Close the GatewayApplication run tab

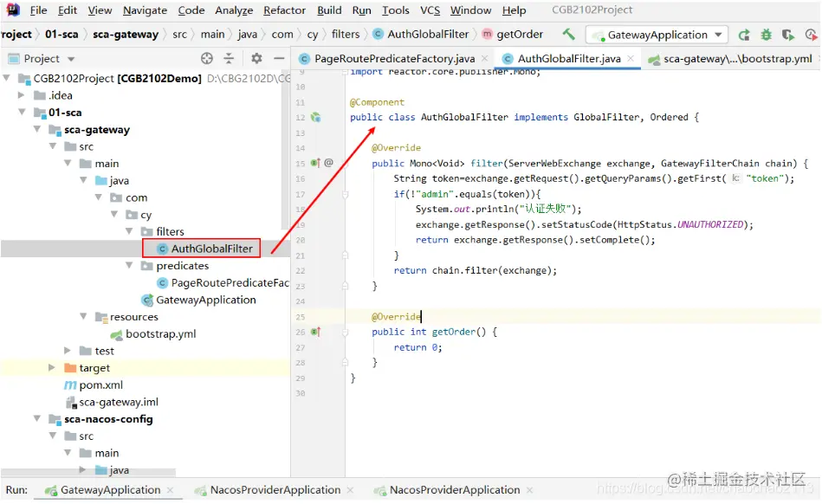point(171,490)
